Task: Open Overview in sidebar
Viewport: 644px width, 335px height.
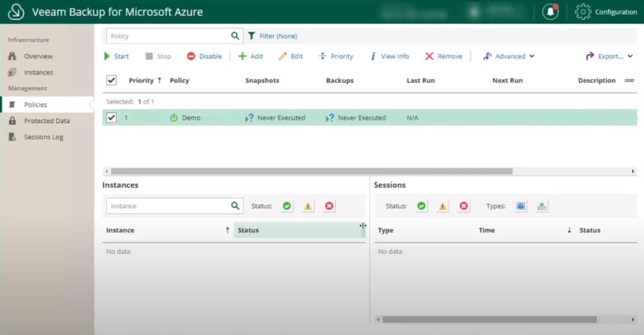Action: tap(38, 56)
